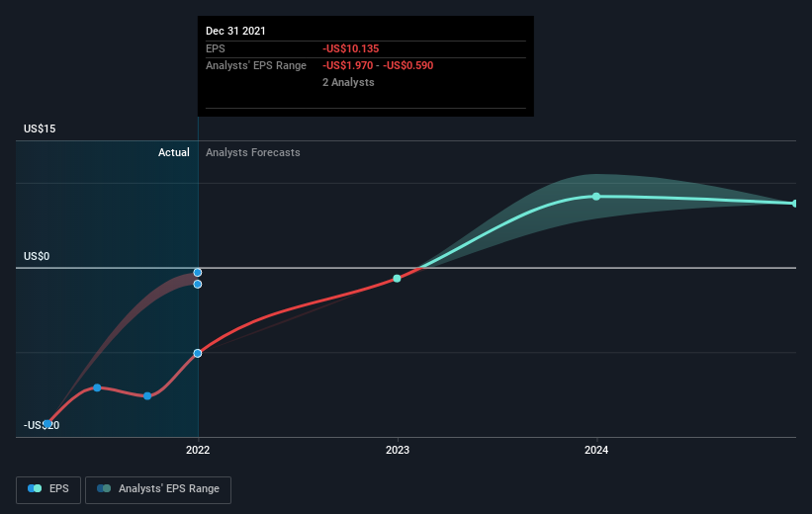Click the 'Actual' section label
812x514 pixels.
coord(173,152)
